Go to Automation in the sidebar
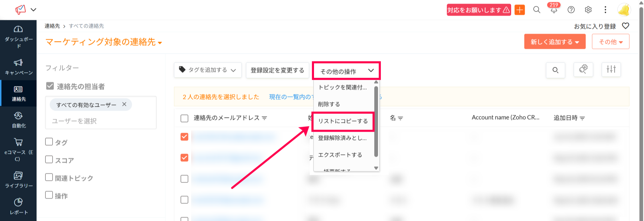The image size is (644, 221). [18, 120]
